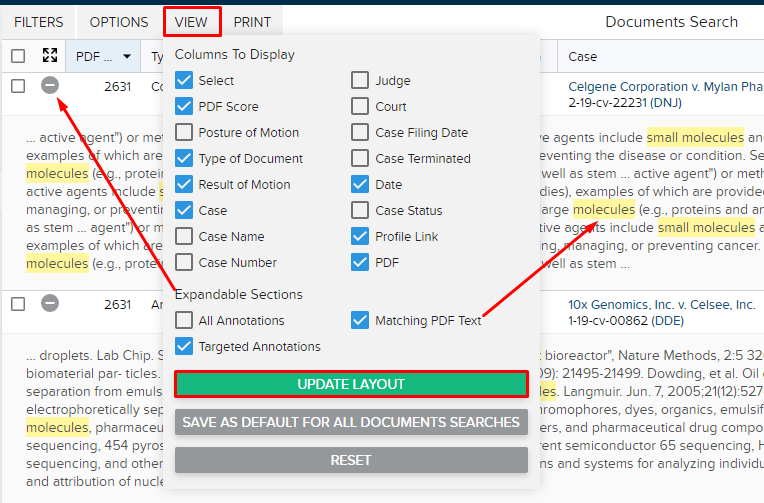Select the second document row checkbox
764x503 pixels.
(x=18, y=304)
